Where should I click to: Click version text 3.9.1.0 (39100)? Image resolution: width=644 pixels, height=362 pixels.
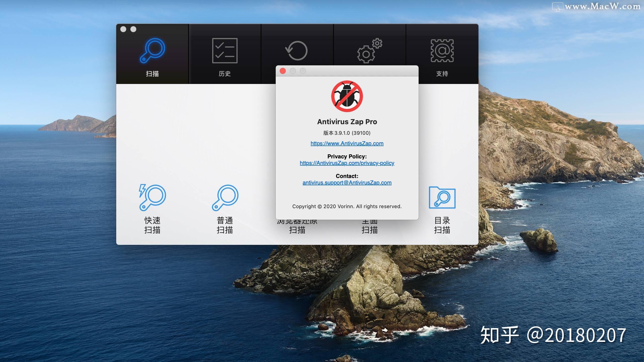[x=347, y=133]
